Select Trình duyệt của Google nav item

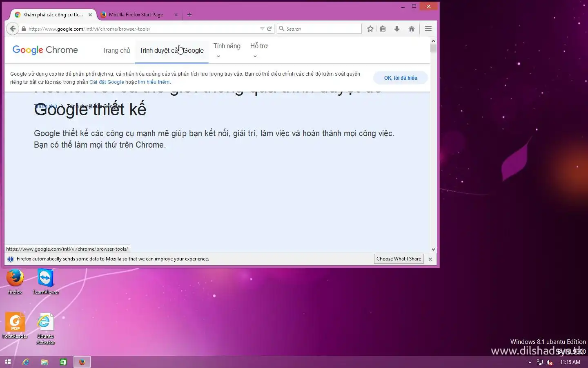(171, 50)
